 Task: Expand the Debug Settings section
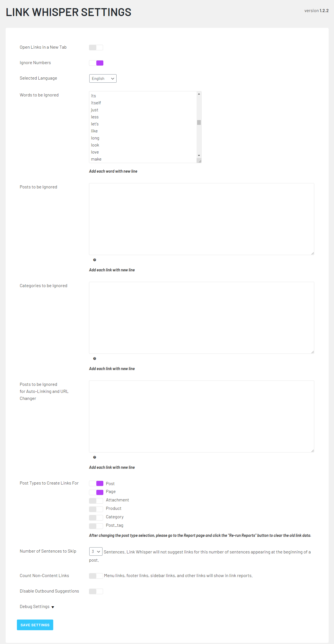[x=37, y=607]
